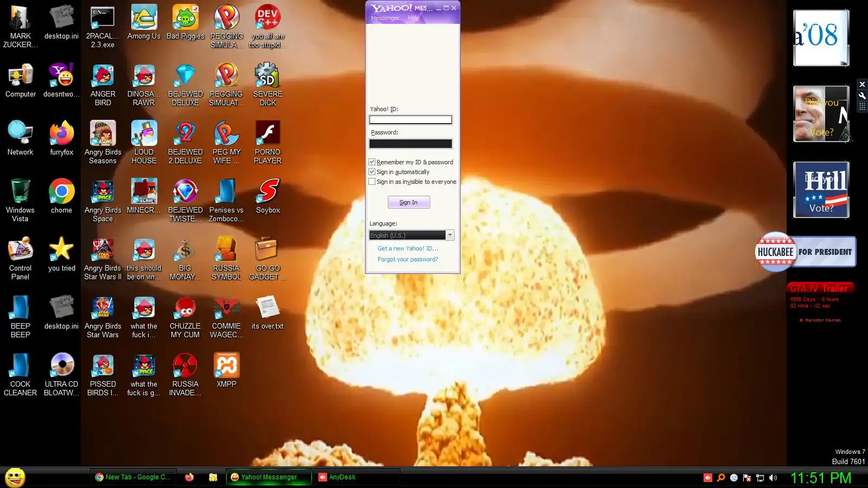Uncheck 'Remember my ID & password'
Viewport: 868px width, 488px height.
tap(372, 162)
